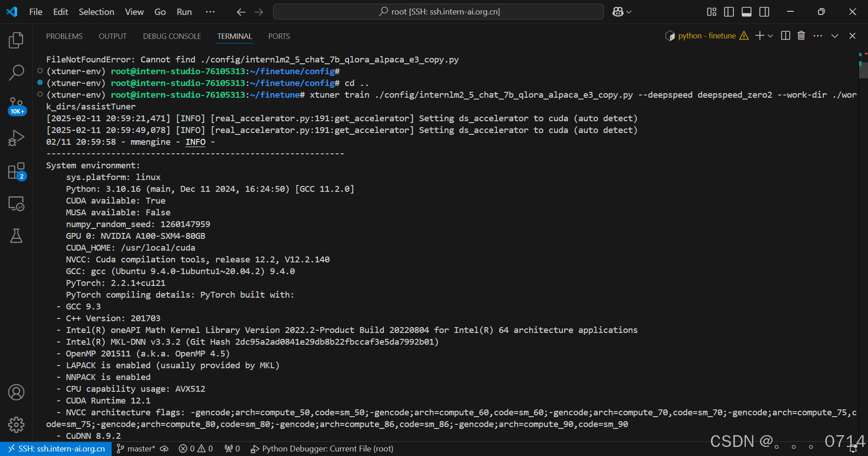This screenshot has width=868, height=456.
Task: Switch to the PORTS tab
Action: tap(279, 36)
